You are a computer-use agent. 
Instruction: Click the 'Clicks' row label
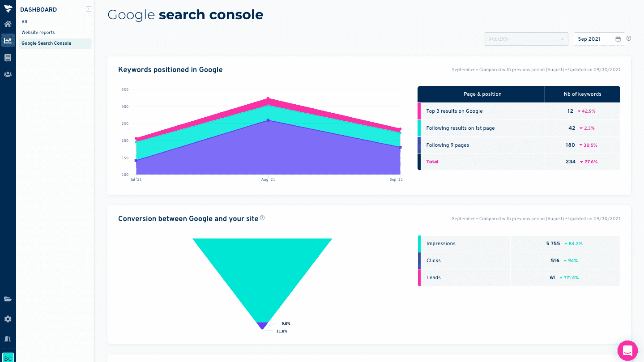434,261
